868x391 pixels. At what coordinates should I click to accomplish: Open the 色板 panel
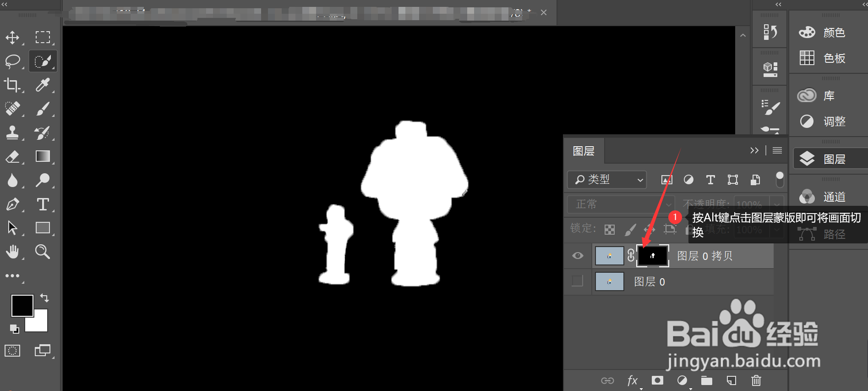[822, 58]
